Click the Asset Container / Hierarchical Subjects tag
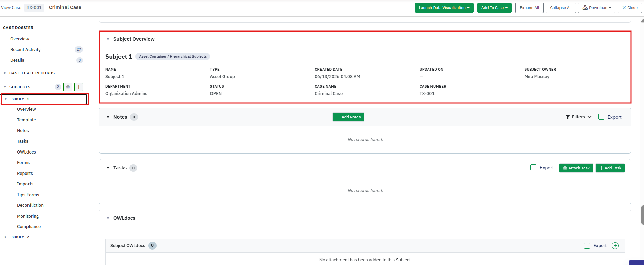Viewport: 644px width, 265px height. (173, 56)
